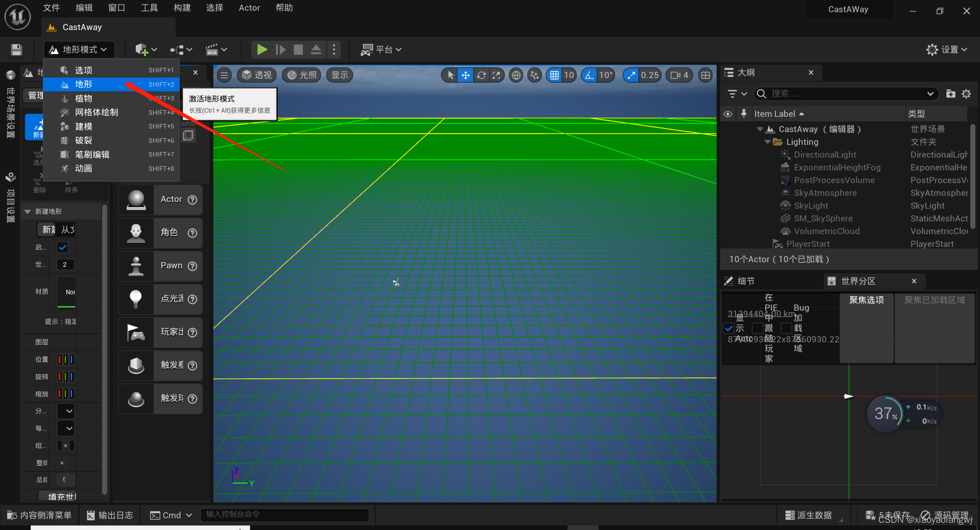The image size is (980, 530).
Task: Choose 植物 foliage mode
Action: click(x=111, y=98)
